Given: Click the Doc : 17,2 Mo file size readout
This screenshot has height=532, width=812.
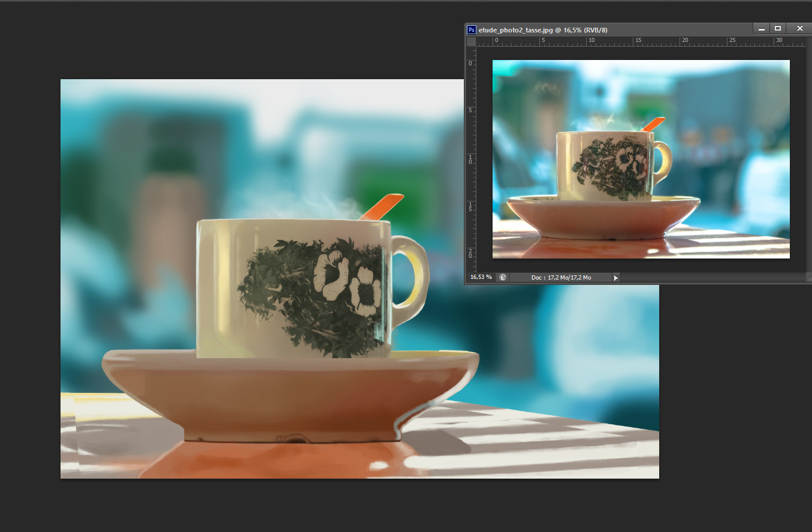Looking at the screenshot, I should point(561,278).
